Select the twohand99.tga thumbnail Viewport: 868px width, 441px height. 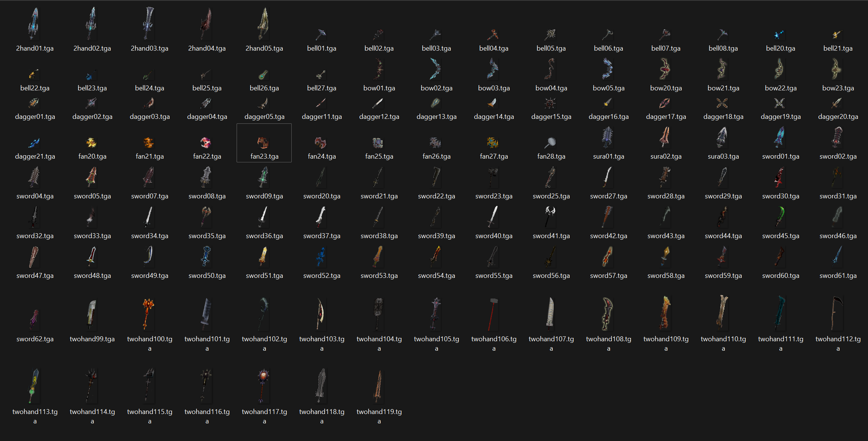click(91, 314)
